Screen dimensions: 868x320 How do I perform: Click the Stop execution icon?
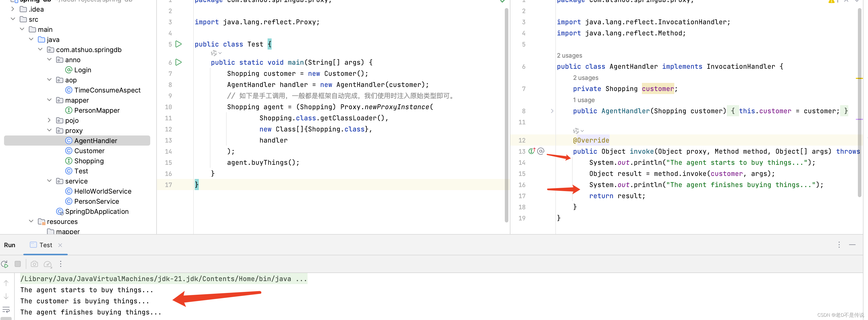pyautogui.click(x=17, y=264)
